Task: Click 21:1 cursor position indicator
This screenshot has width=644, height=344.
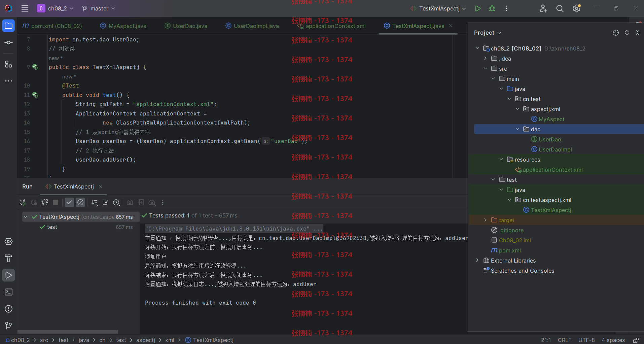Action: (546, 340)
